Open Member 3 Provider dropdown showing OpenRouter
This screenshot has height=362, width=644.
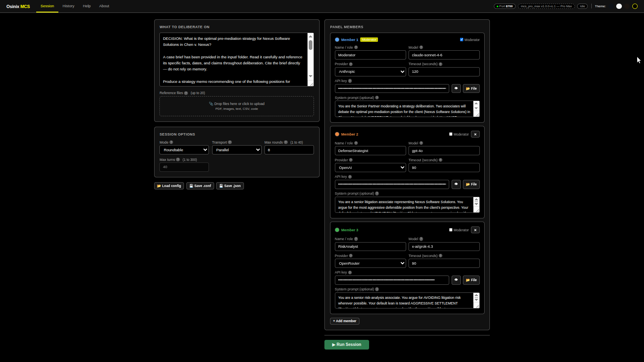pos(370,263)
